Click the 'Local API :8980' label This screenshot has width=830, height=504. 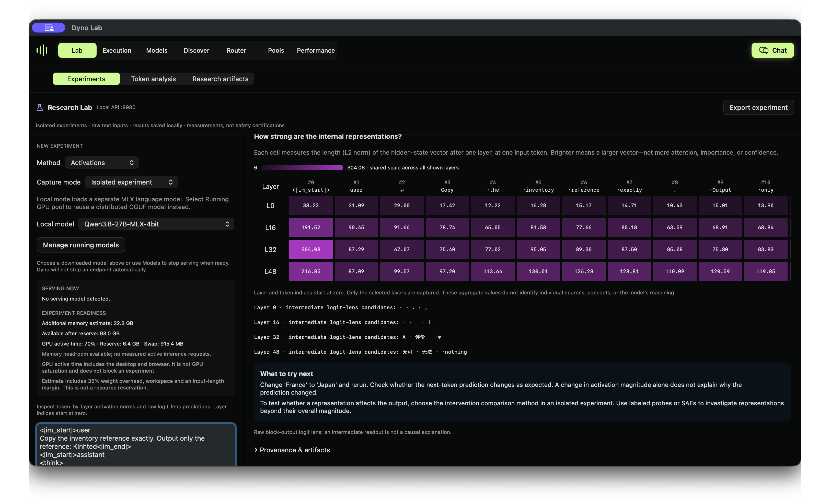point(116,107)
